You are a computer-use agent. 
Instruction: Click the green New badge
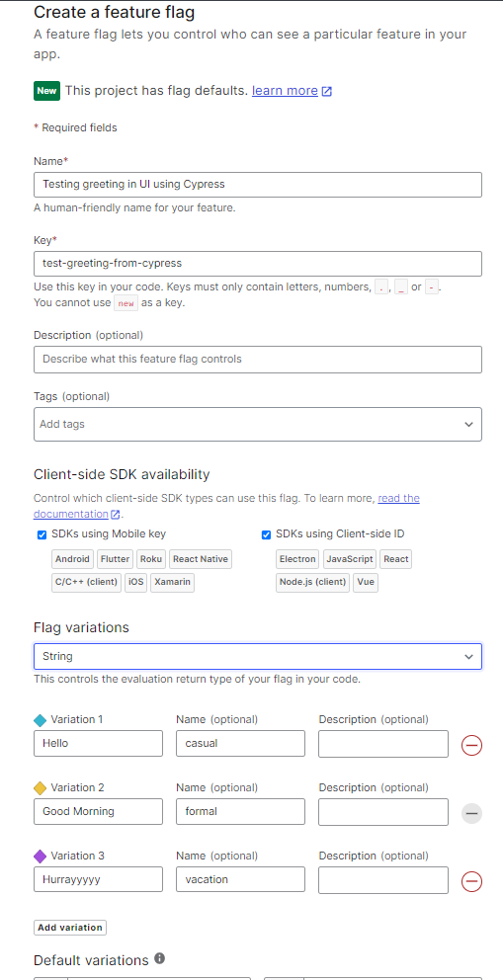pyautogui.click(x=46, y=91)
